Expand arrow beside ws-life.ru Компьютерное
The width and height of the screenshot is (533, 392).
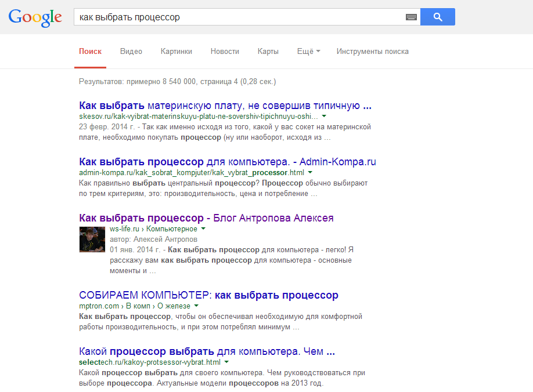click(203, 228)
